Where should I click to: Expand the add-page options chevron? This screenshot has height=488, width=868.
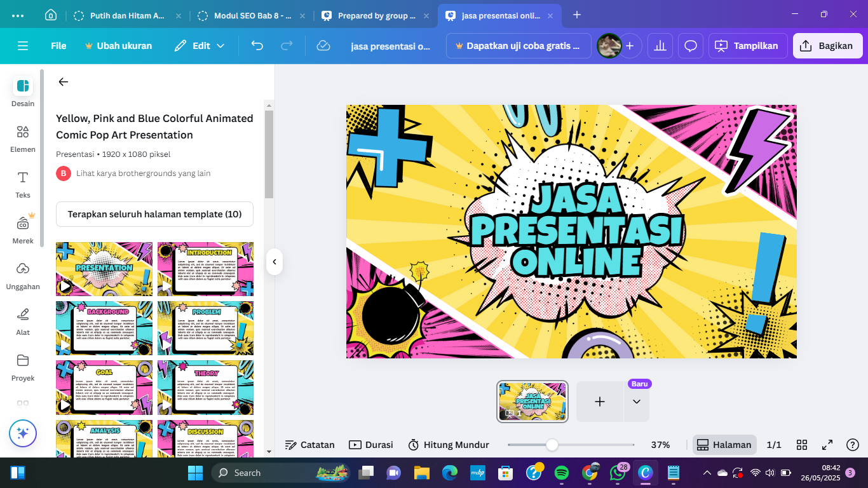point(637,402)
